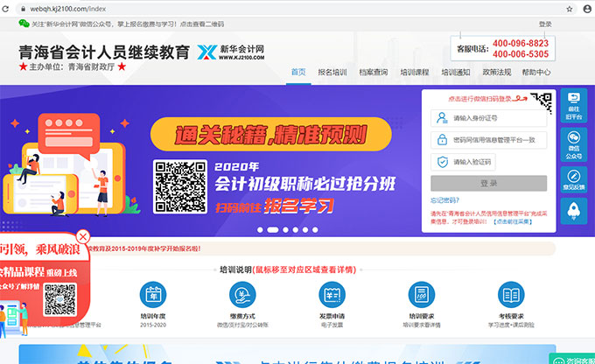Click the rocket back-to-top icon
The image size is (595, 364).
pyautogui.click(x=574, y=212)
